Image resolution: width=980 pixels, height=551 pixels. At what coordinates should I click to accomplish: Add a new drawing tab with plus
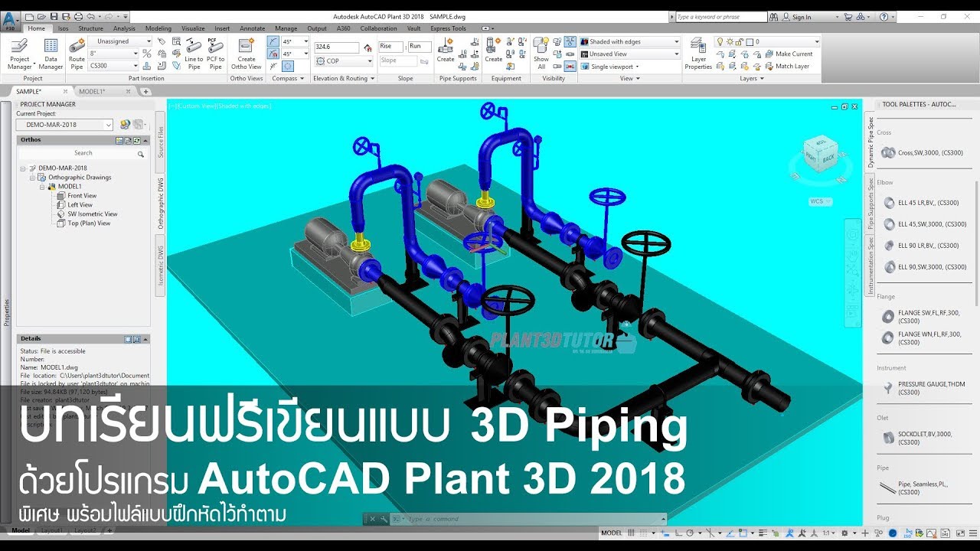tap(145, 92)
